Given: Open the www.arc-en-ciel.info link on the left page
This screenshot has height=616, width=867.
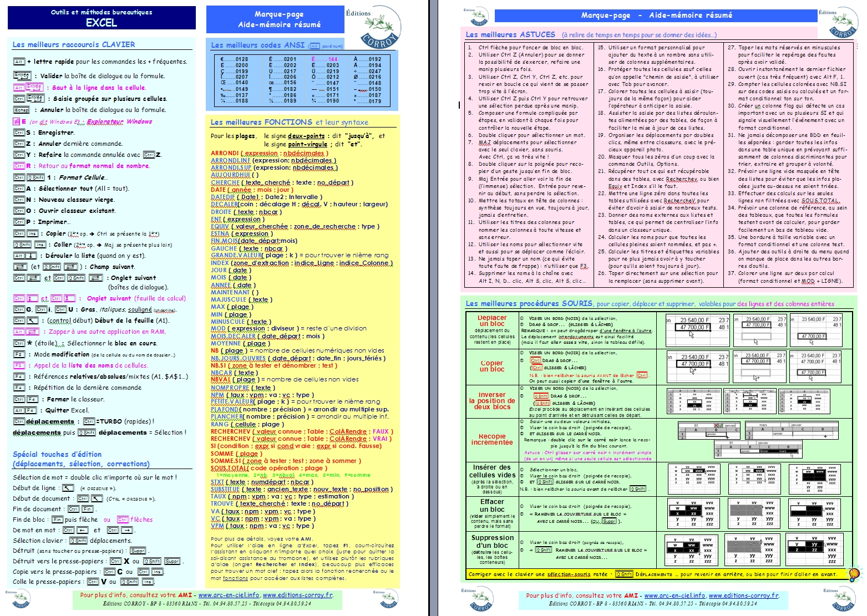Looking at the screenshot, I should 229,595.
